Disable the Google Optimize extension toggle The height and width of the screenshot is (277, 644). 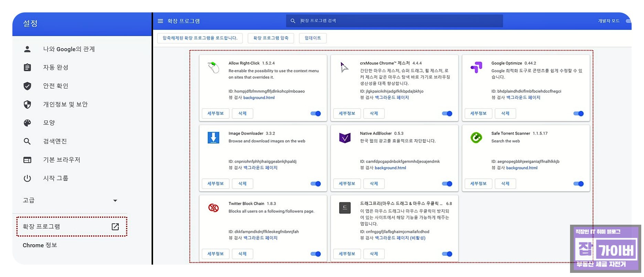coord(578,114)
